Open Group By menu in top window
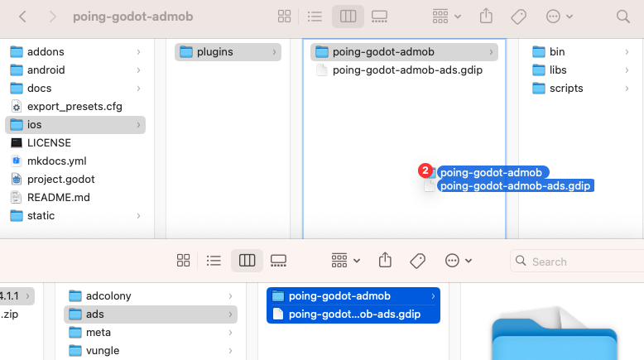The image size is (644, 360). (446, 17)
